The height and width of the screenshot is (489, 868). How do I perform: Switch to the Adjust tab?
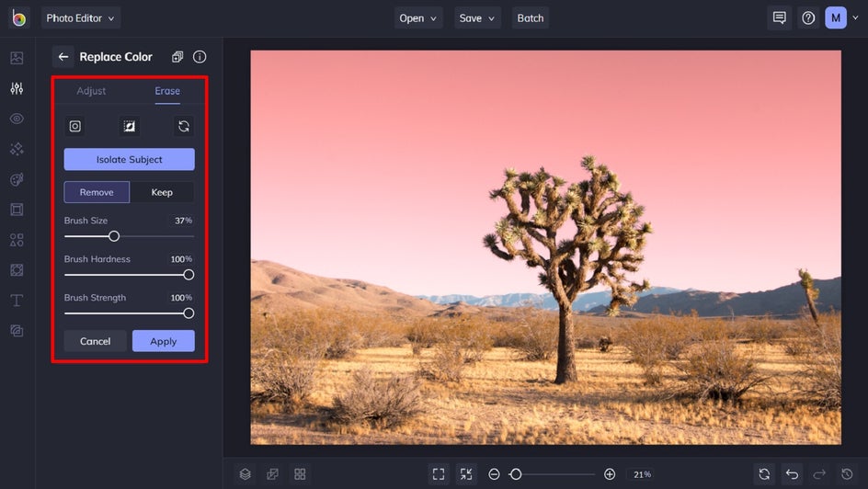pos(91,91)
